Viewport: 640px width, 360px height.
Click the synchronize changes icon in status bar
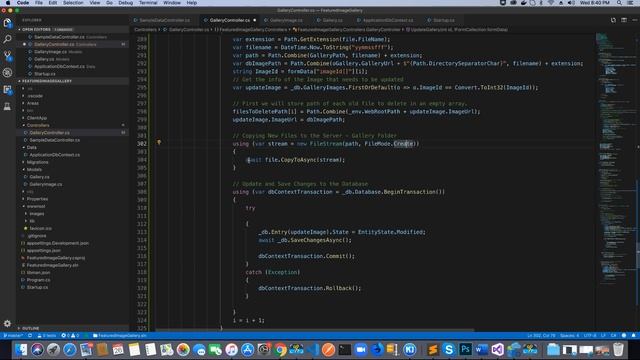tap(30, 336)
